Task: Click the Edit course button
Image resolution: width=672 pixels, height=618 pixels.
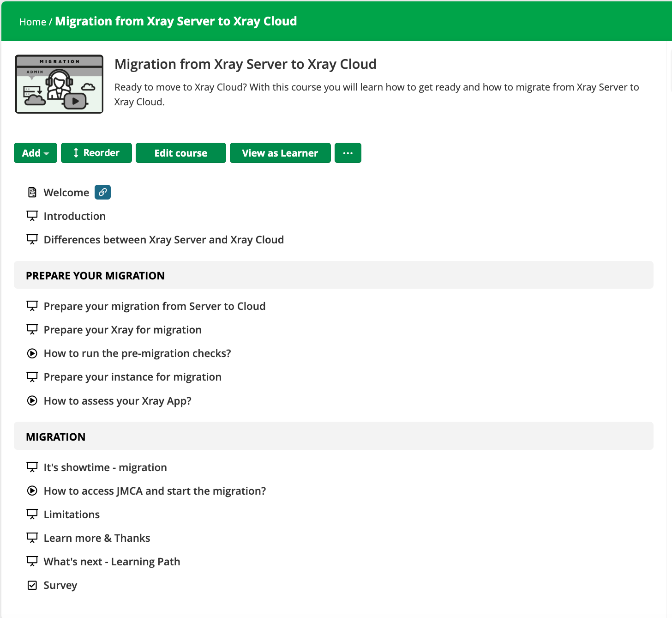Action: (x=181, y=153)
